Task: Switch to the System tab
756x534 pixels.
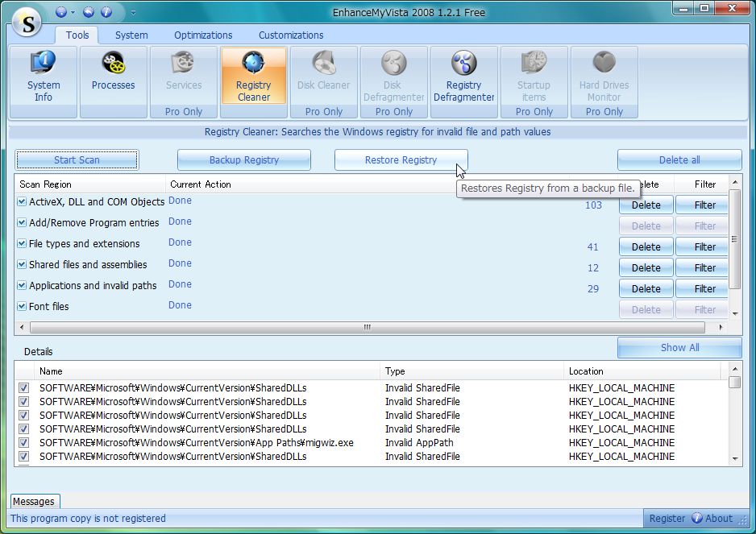Action: click(131, 35)
